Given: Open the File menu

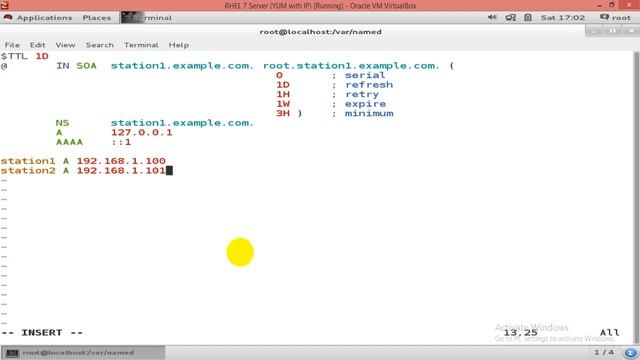Looking at the screenshot, I should (x=12, y=45).
